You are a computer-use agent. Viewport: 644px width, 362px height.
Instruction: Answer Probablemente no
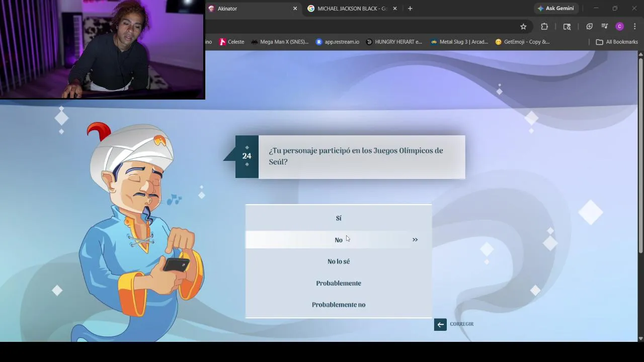point(339,305)
